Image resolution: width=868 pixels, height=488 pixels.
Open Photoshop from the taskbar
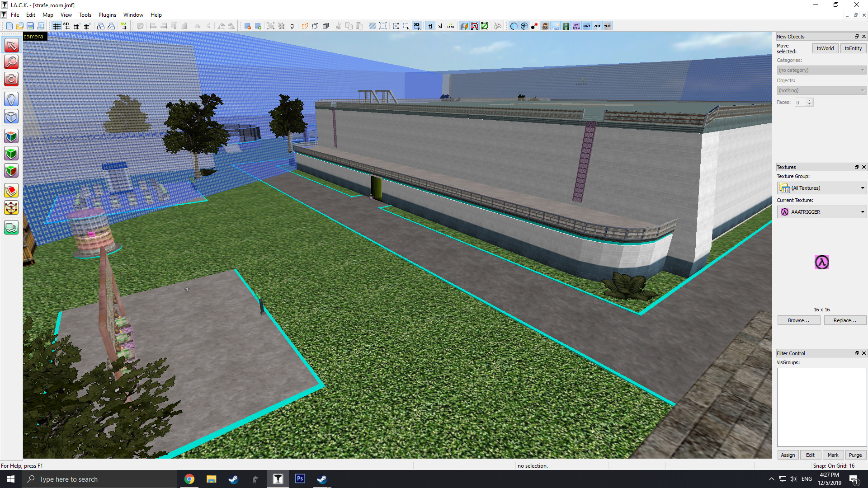300,479
